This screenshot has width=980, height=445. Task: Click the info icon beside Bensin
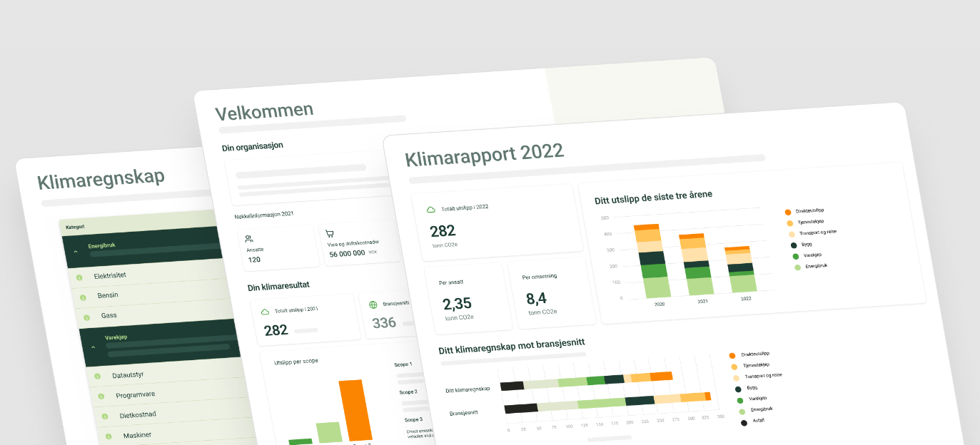coord(83,297)
